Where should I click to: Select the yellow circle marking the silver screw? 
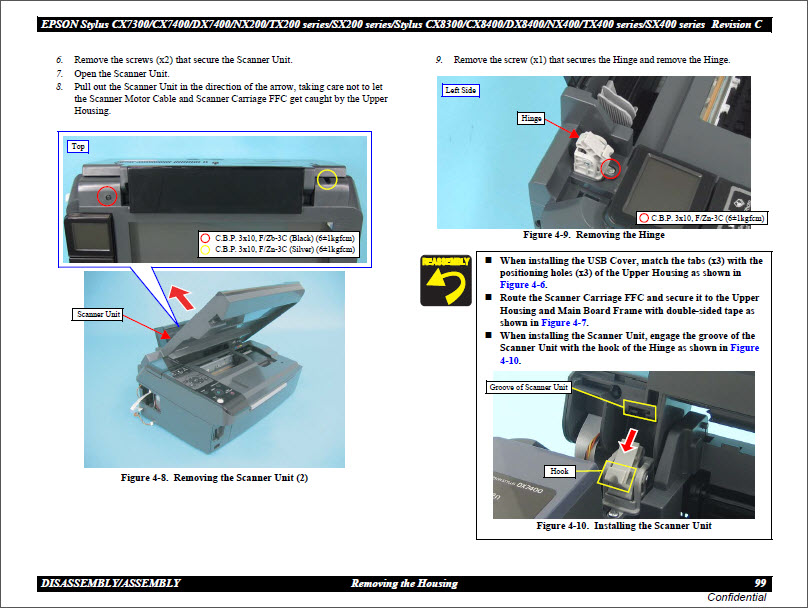click(x=327, y=179)
